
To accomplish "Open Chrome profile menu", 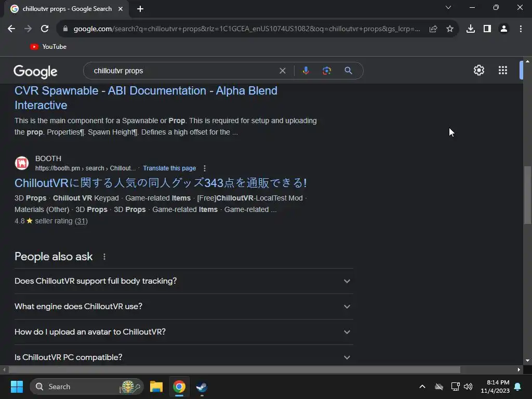I will [x=504, y=29].
